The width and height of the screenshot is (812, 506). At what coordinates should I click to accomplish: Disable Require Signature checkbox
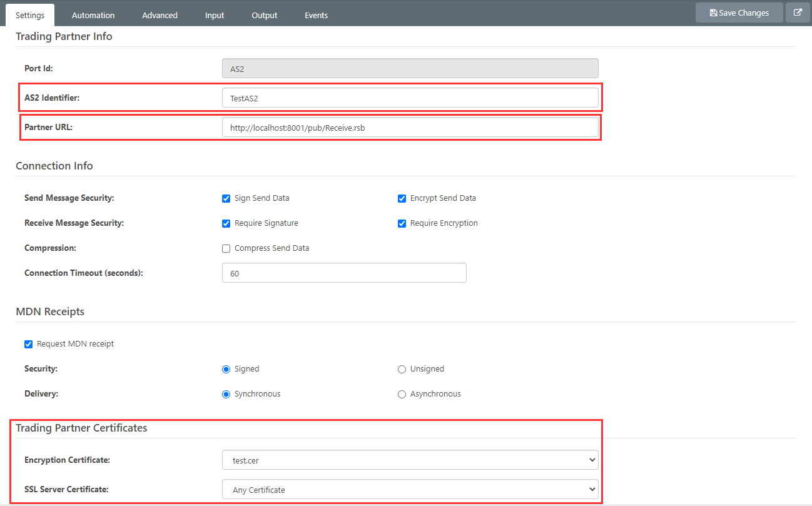point(226,223)
